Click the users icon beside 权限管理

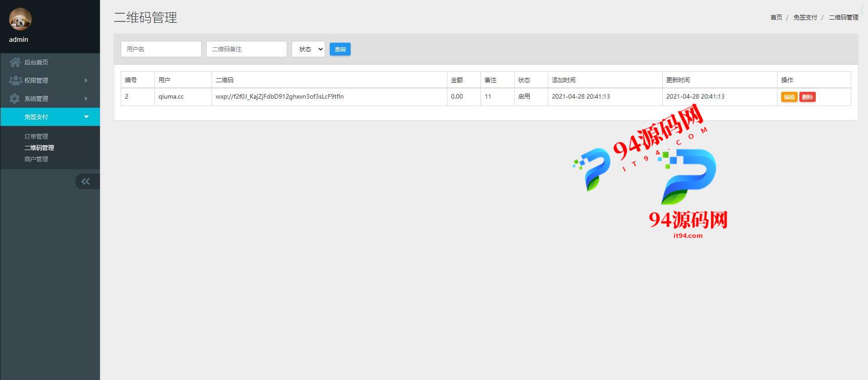click(15, 80)
